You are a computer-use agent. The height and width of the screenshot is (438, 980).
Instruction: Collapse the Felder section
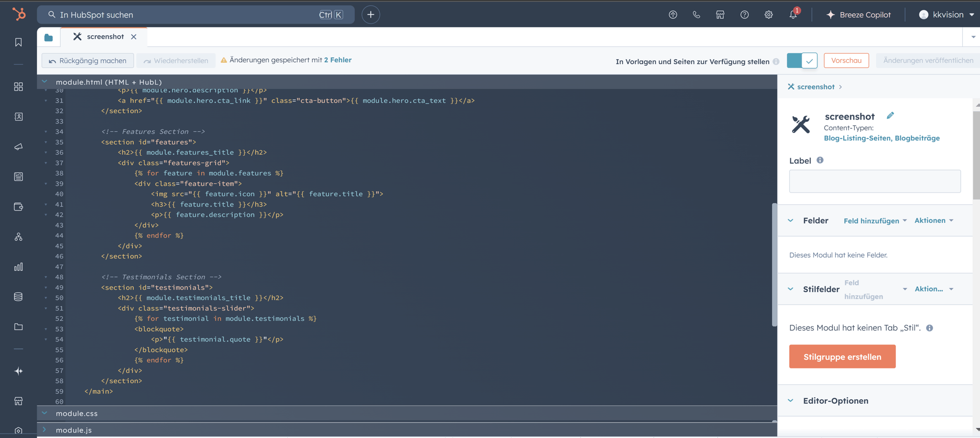pyautogui.click(x=791, y=220)
